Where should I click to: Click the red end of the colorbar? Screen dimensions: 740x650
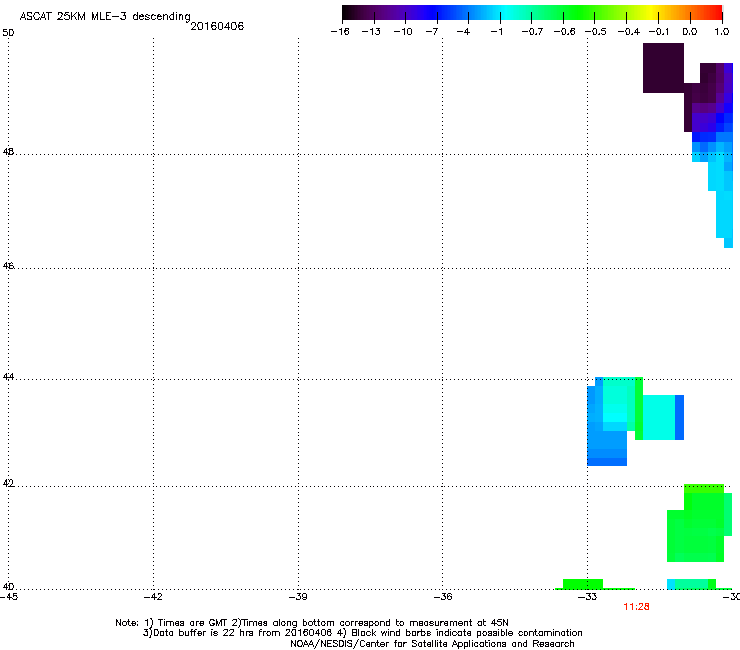click(x=713, y=12)
